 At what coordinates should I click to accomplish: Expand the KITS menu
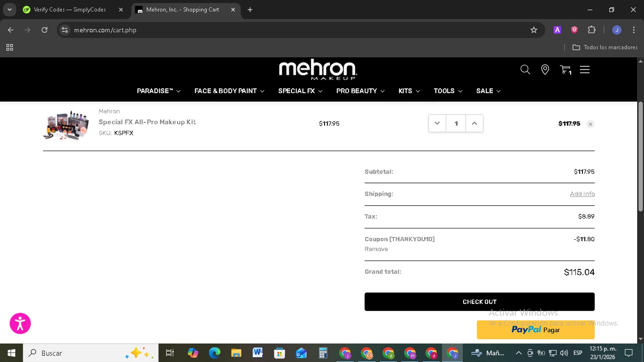pos(409,91)
